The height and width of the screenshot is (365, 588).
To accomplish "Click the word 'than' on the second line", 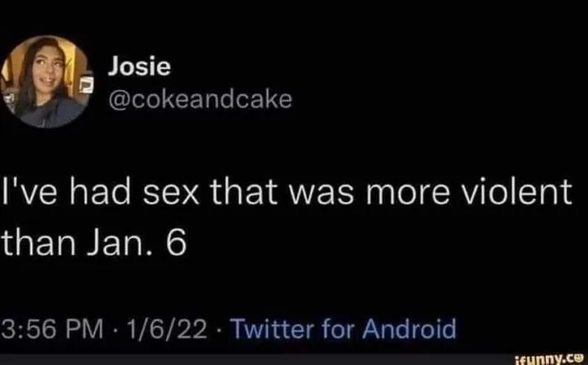I will (34, 242).
